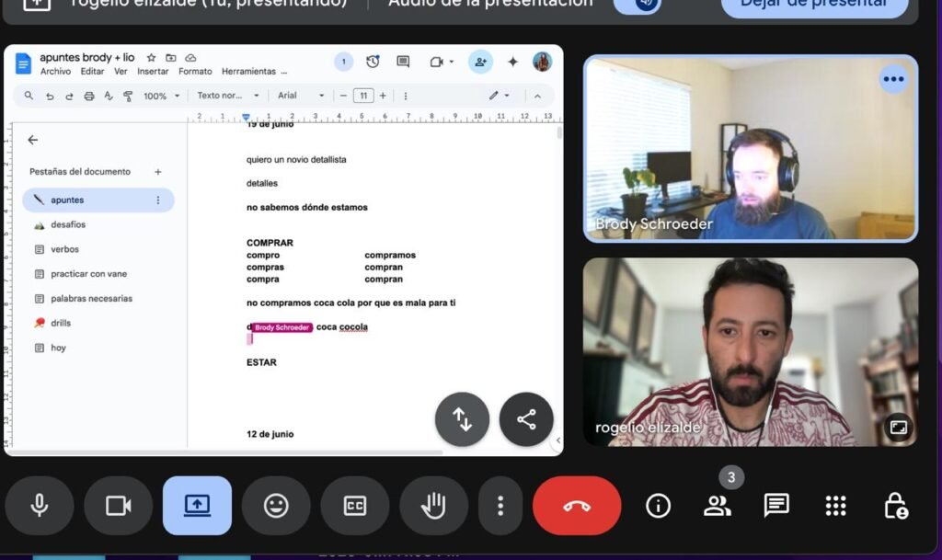Open the activities grid icon
Viewport: 942px width, 560px height.
point(835,505)
